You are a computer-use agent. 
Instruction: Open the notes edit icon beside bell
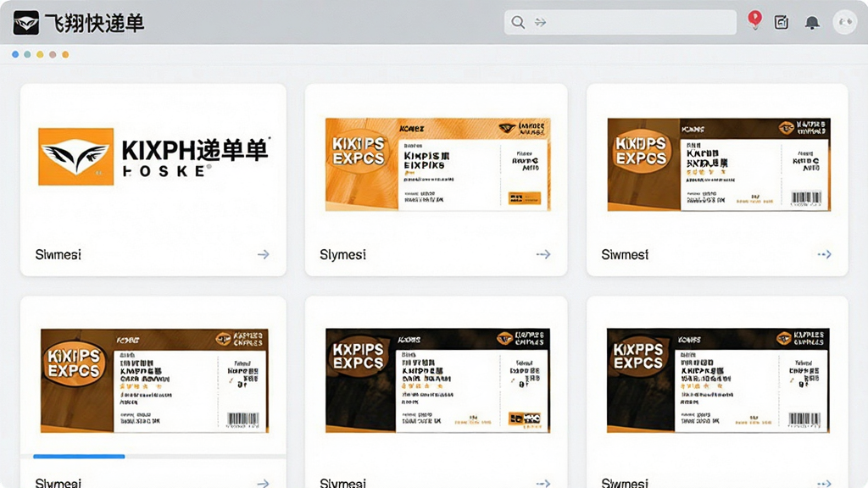[x=781, y=22]
